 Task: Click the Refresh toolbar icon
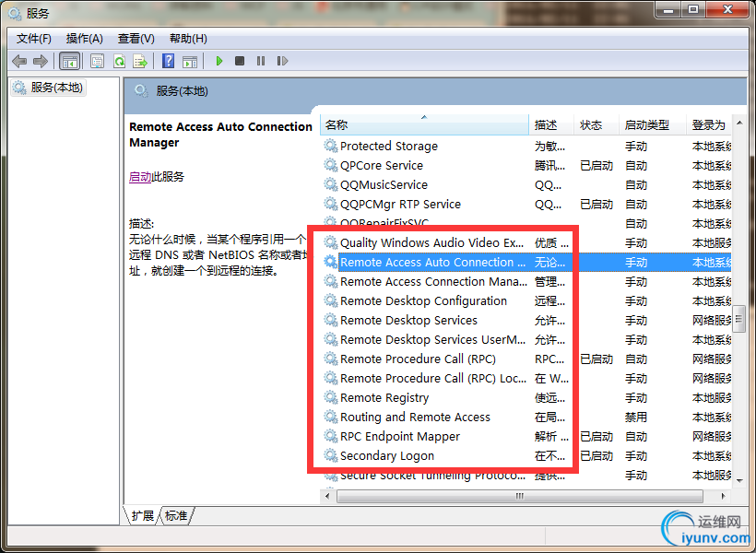[119, 61]
